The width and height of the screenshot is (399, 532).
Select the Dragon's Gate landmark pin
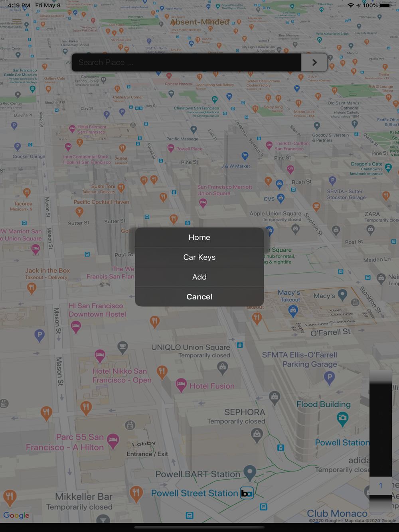point(388,168)
